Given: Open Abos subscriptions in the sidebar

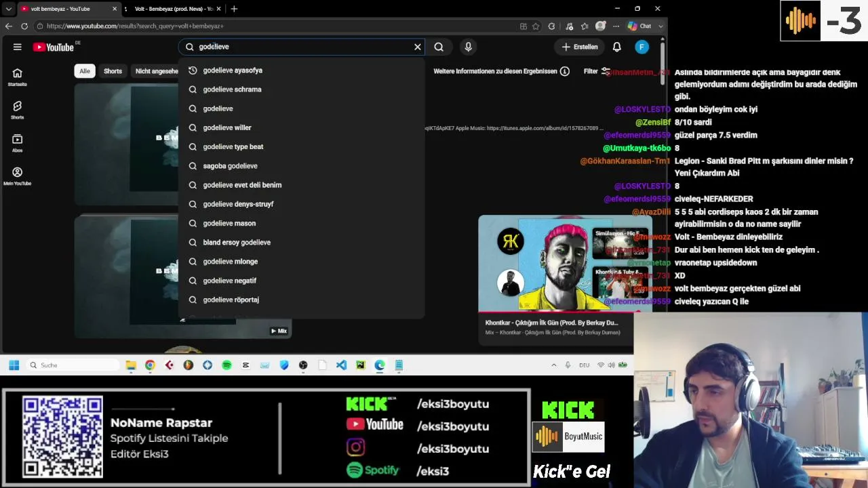Looking at the screenshot, I should tap(18, 143).
